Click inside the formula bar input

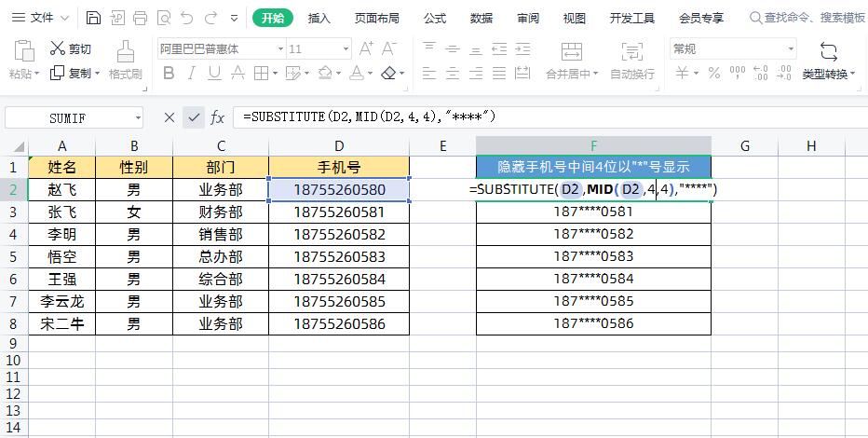click(x=550, y=117)
